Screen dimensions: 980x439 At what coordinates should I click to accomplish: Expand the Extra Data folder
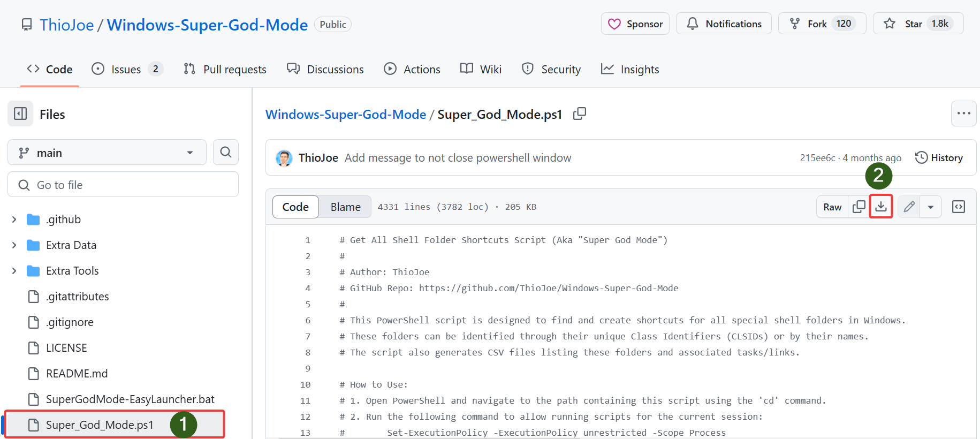tap(14, 245)
